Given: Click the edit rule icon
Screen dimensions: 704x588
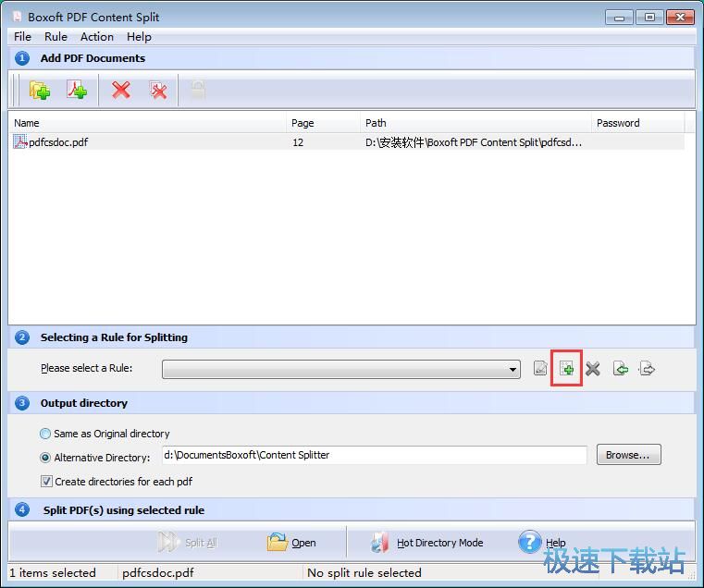Looking at the screenshot, I should (x=540, y=369).
